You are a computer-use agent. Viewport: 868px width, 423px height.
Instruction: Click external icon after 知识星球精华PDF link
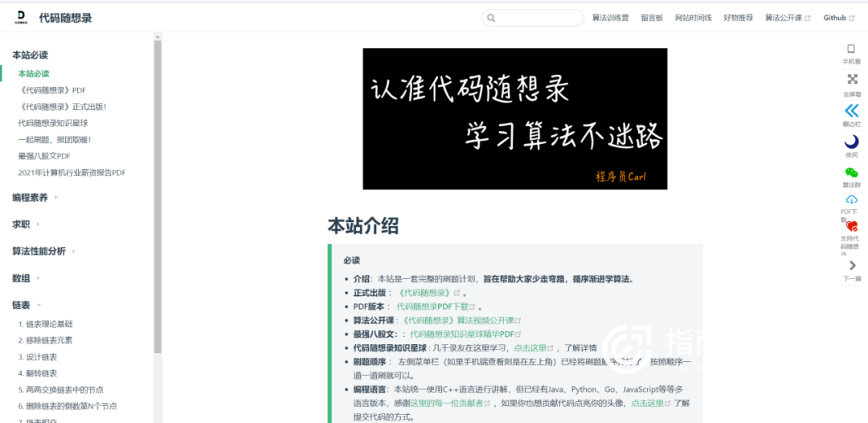pos(518,335)
